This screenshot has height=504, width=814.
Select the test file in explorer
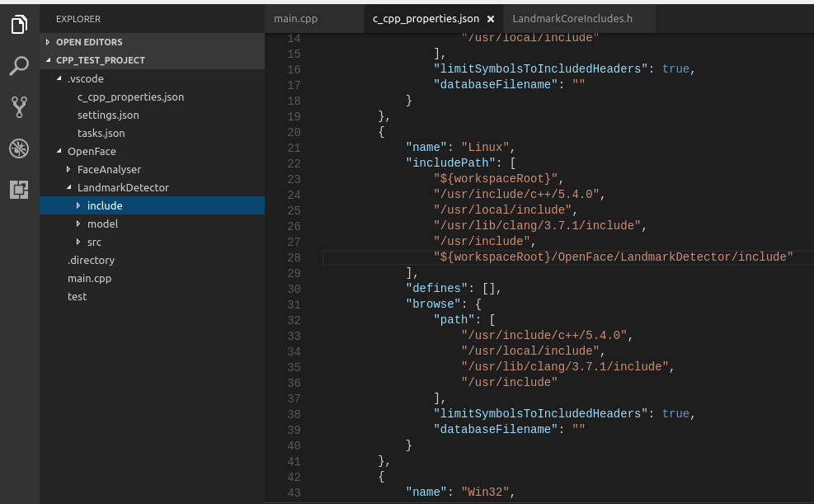coord(77,296)
